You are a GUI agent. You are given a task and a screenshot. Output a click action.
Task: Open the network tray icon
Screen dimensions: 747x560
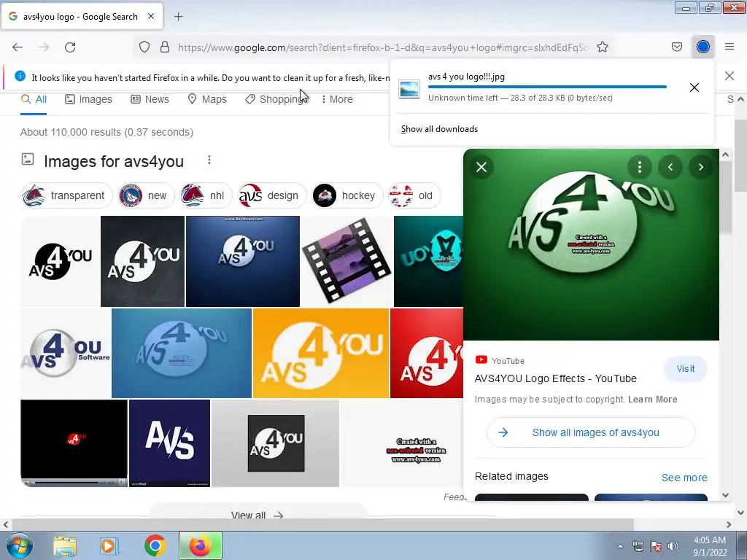pos(638,546)
